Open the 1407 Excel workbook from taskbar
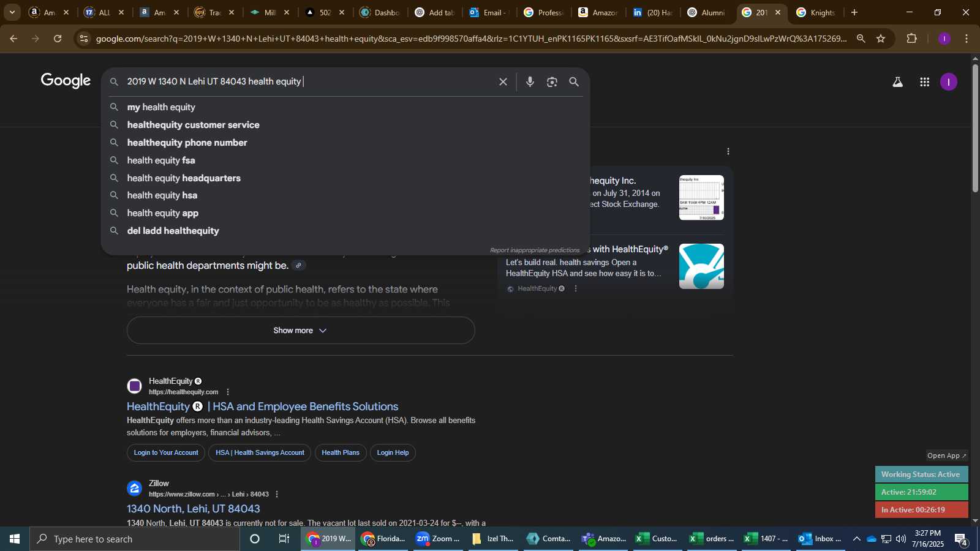The width and height of the screenshot is (980, 551). point(766,539)
